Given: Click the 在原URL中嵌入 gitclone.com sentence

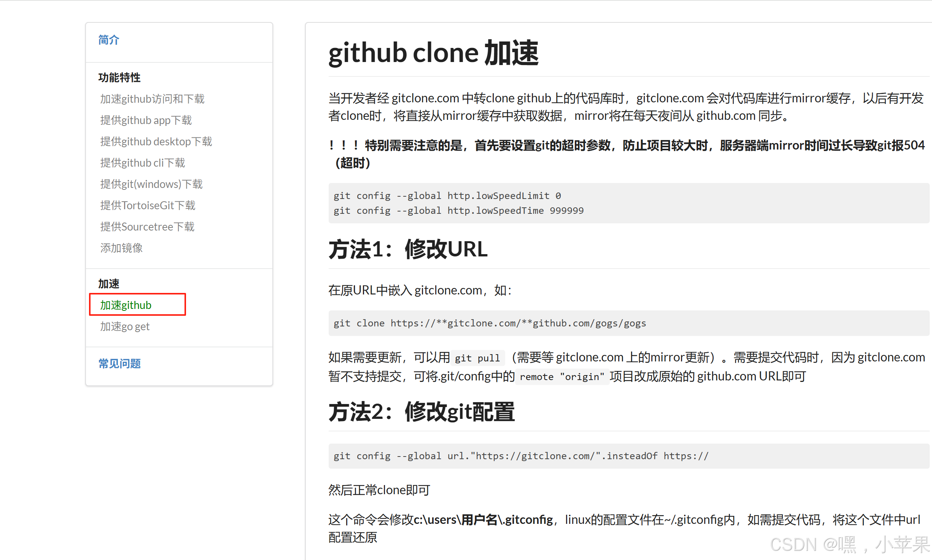Looking at the screenshot, I should point(420,291).
